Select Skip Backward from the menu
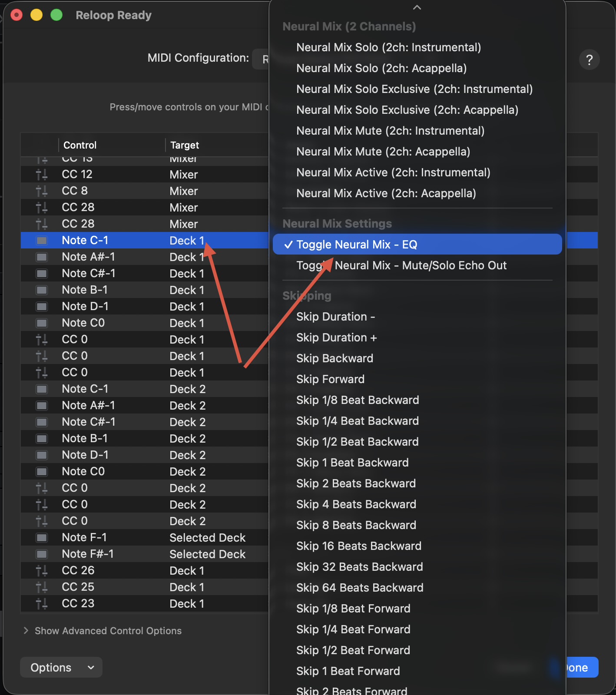The height and width of the screenshot is (695, 616). pyautogui.click(x=334, y=358)
